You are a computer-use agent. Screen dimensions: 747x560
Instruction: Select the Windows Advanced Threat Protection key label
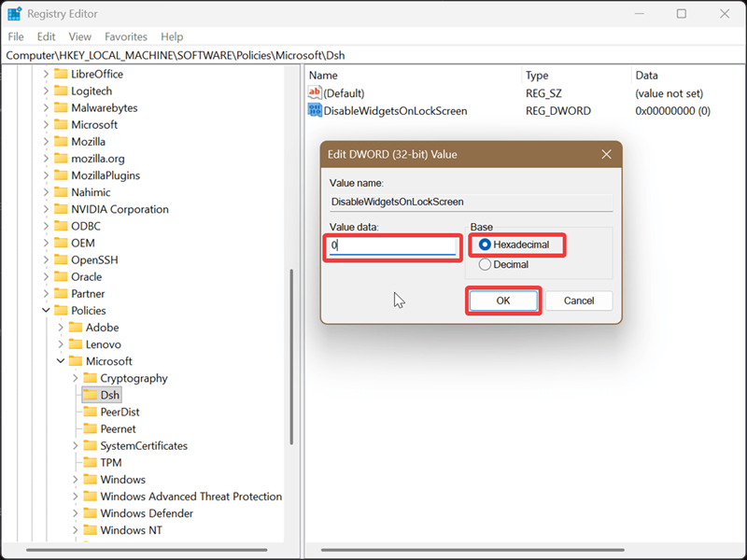click(x=191, y=497)
